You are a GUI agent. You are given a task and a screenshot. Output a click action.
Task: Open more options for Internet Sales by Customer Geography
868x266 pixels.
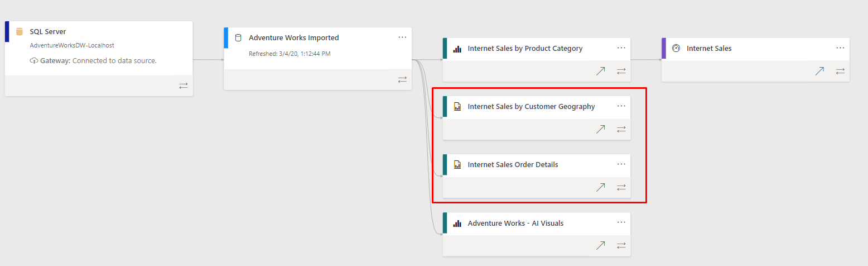point(621,106)
